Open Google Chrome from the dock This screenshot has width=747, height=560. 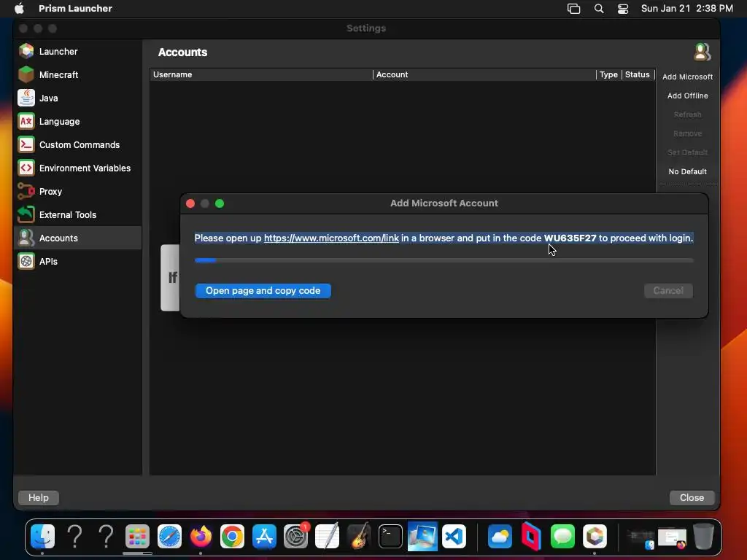pos(232,537)
